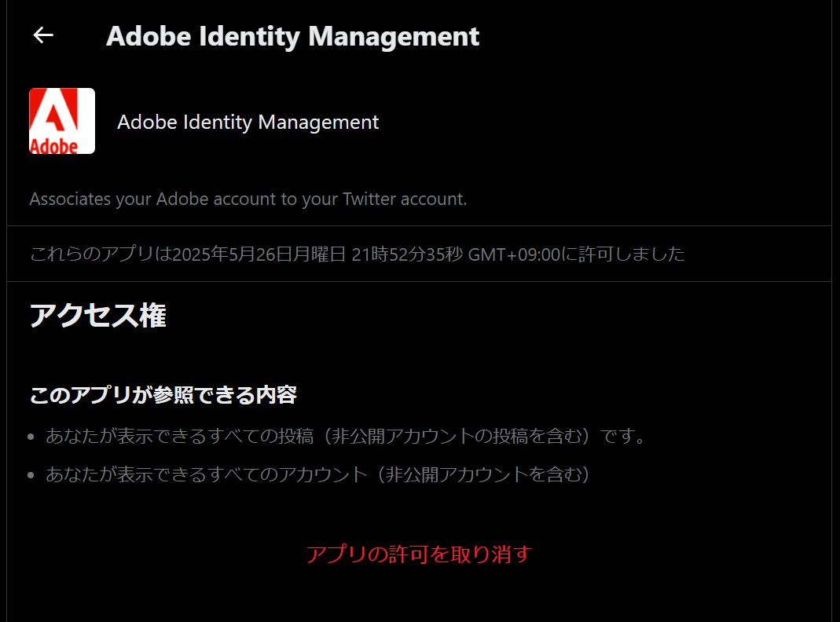This screenshot has width=840, height=622.
Task: Click the bullet about 'すべてのアカウント'
Action: click(317, 474)
